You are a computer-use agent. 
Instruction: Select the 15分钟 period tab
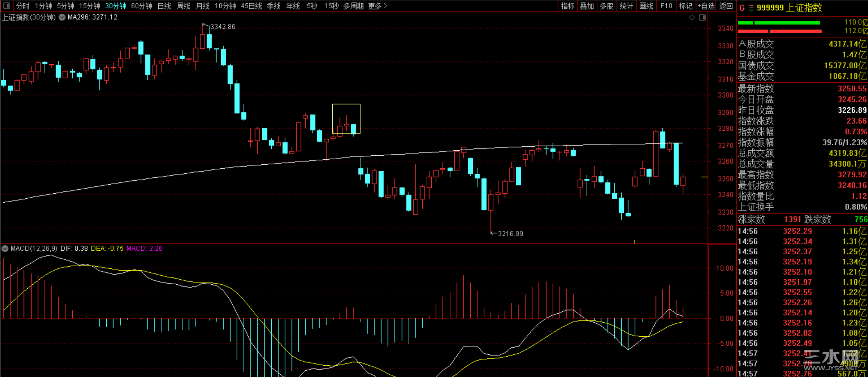(90, 6)
